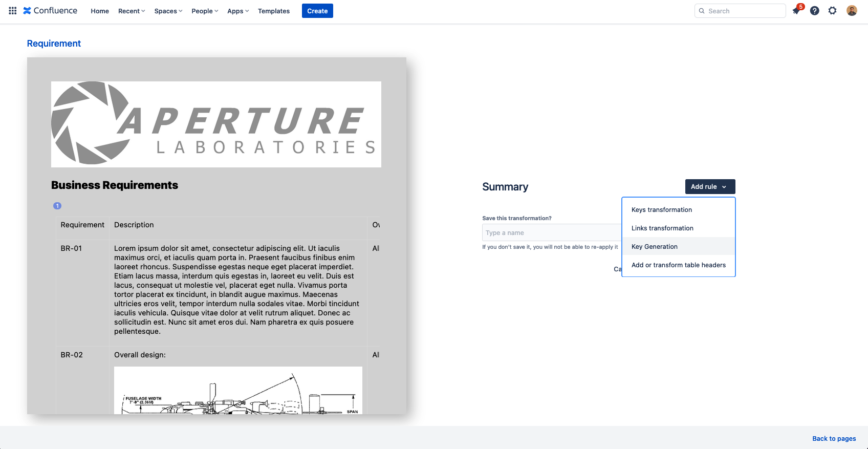868x449 pixels.
Task: Choose Links transformation rule
Action: [662, 228]
